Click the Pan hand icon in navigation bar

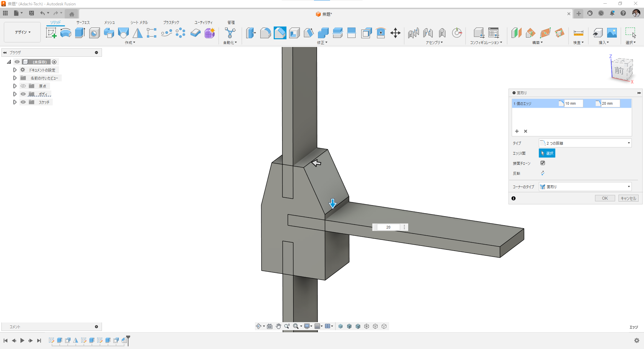[x=278, y=326]
